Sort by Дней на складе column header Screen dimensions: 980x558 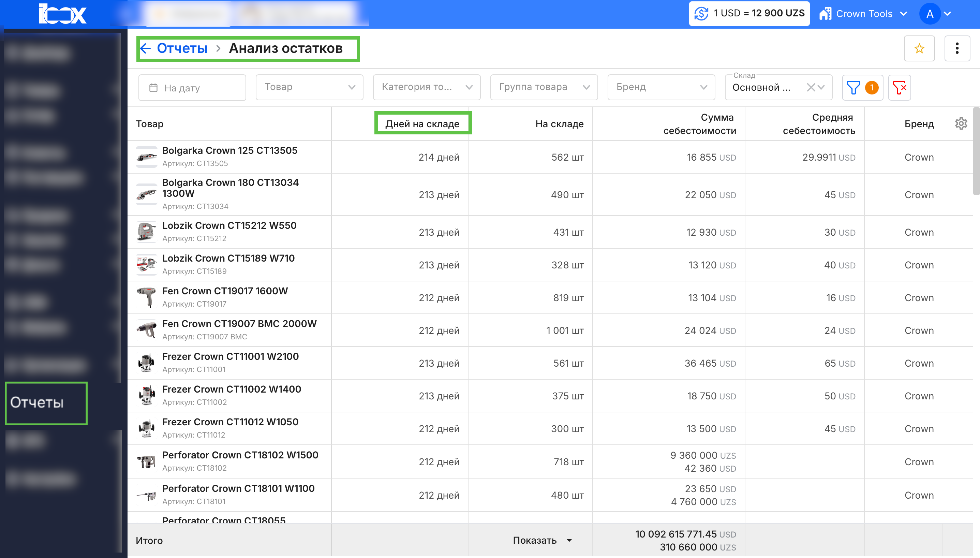coord(422,124)
